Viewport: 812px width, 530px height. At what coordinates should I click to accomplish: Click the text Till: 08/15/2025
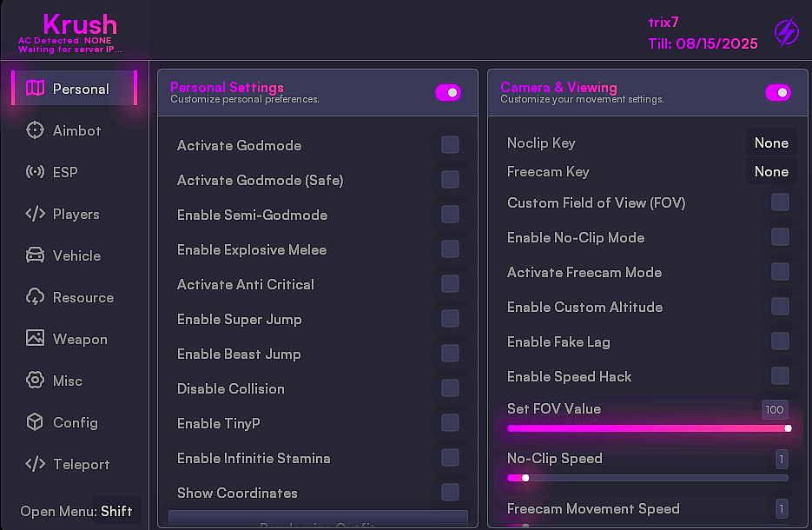[x=703, y=43]
